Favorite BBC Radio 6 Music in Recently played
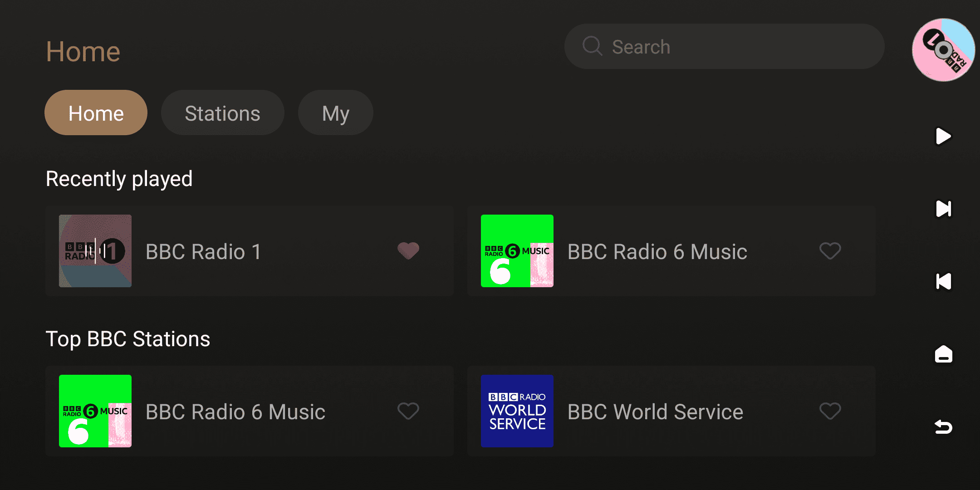This screenshot has height=490, width=980. coord(830,251)
